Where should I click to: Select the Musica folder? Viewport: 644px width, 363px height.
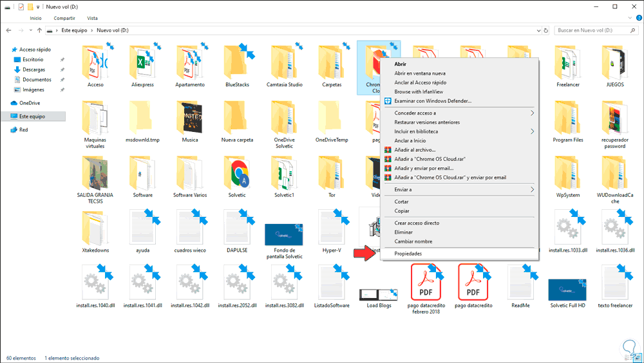pyautogui.click(x=190, y=118)
